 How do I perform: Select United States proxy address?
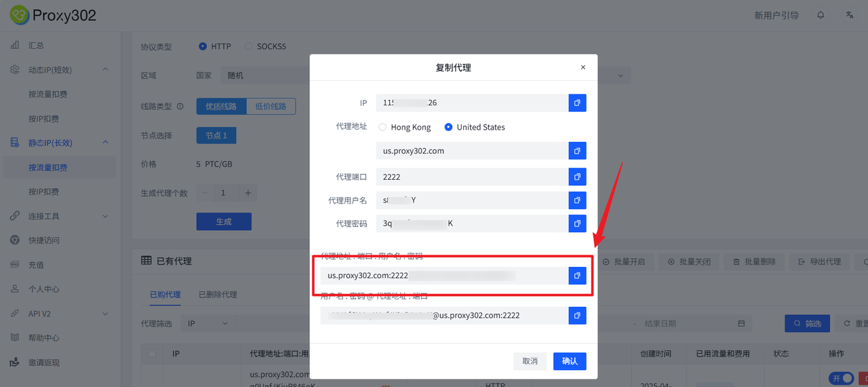click(x=475, y=127)
